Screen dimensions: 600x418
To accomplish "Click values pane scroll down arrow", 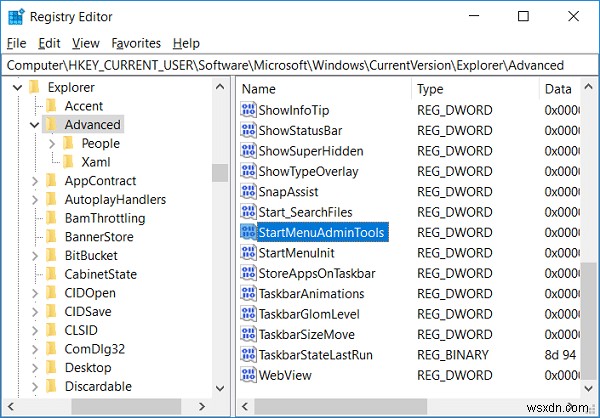I will click(x=589, y=388).
